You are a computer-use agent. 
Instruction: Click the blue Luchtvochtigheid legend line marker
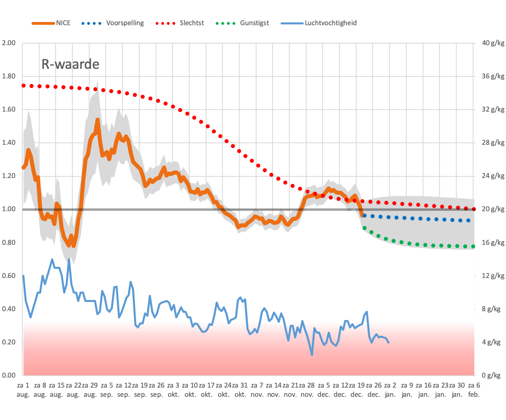coord(293,23)
